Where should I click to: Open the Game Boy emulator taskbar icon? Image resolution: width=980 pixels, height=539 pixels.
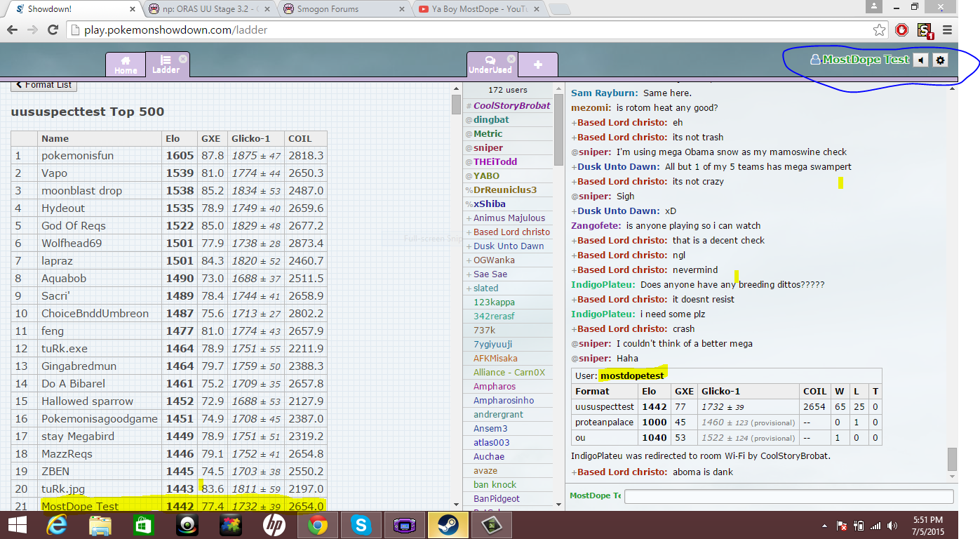coord(404,525)
